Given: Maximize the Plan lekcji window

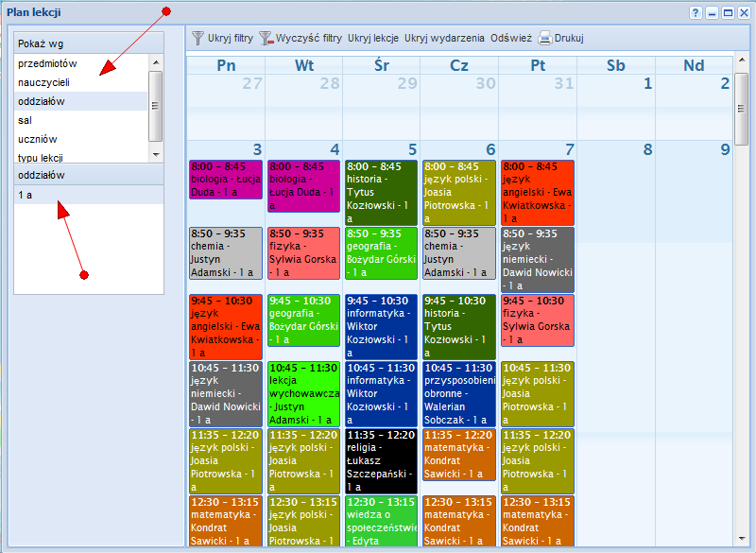Looking at the screenshot, I should pyautogui.click(x=728, y=12).
